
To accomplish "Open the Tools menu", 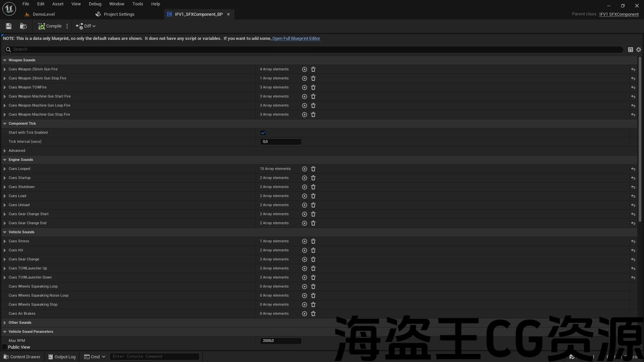I will click(137, 4).
